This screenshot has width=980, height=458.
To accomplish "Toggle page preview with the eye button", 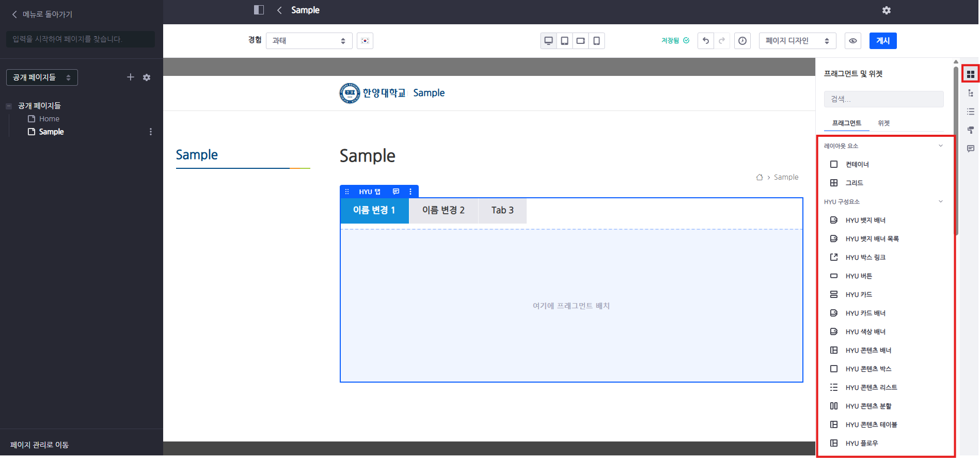I will point(853,41).
